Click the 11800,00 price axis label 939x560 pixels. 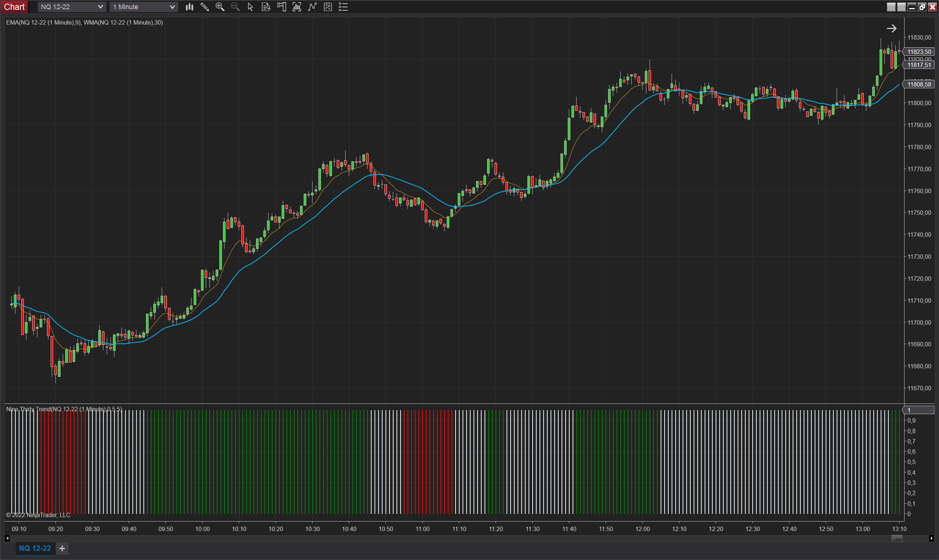click(x=919, y=103)
